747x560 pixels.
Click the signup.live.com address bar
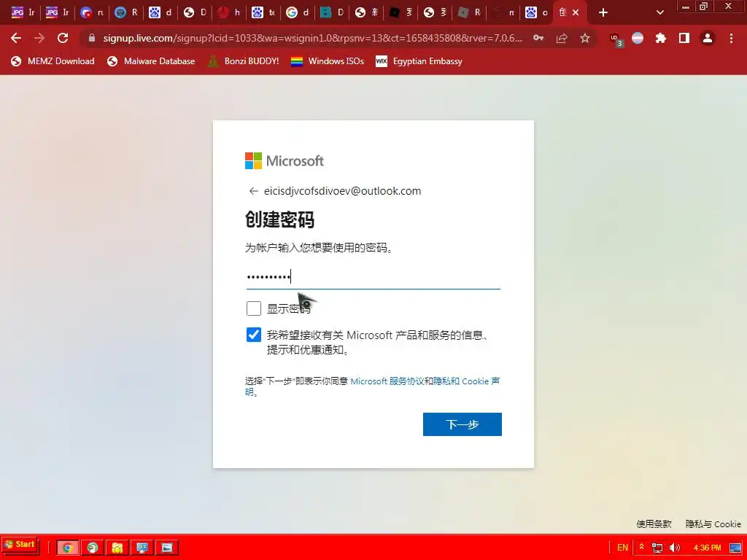(x=312, y=38)
